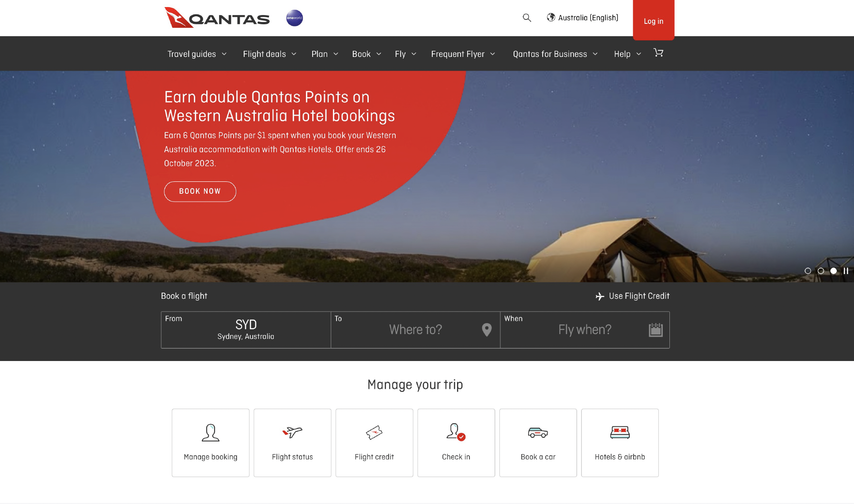The image size is (854, 504).
Task: Open the Flight credit card
Action: 374,443
